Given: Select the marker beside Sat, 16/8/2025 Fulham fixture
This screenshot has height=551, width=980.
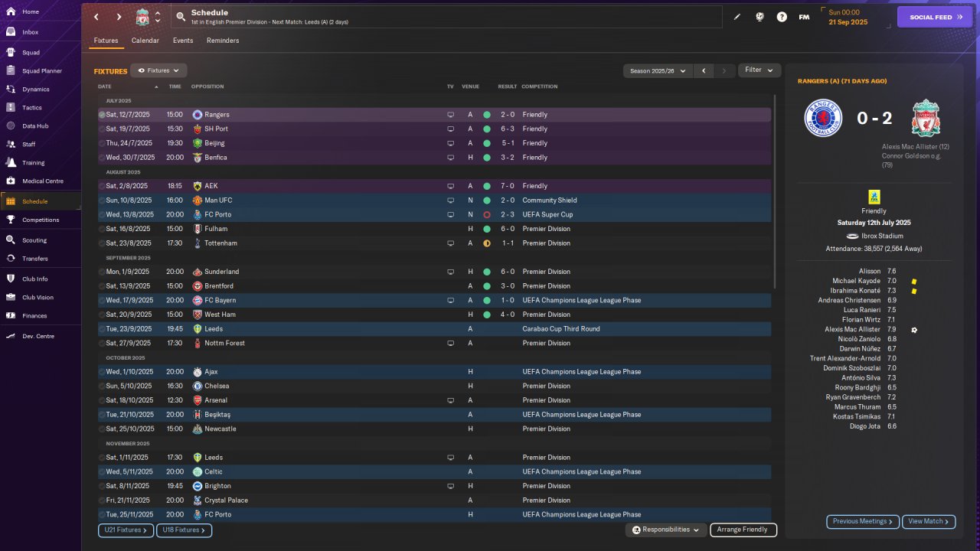Looking at the screenshot, I should [102, 229].
